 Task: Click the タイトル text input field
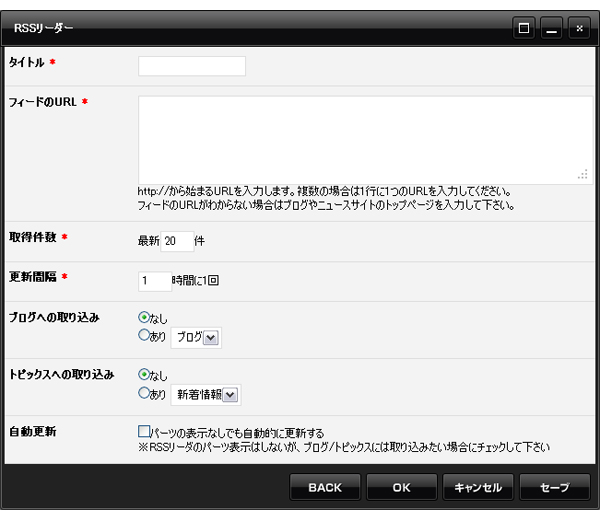click(192, 66)
